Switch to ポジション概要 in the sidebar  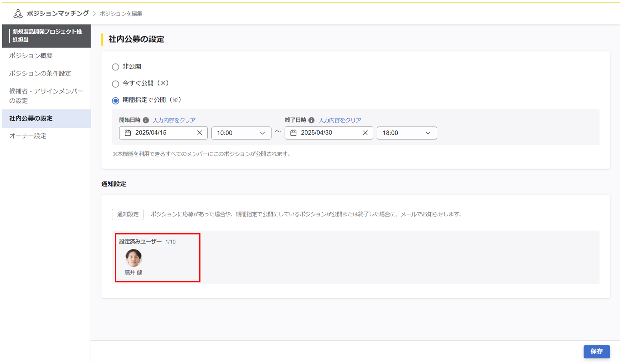point(30,56)
